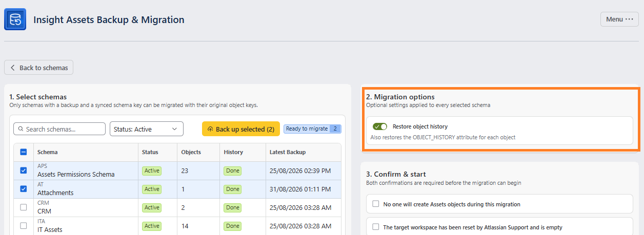Go back using Back to schemas
The width and height of the screenshot is (644, 235).
pos(39,68)
